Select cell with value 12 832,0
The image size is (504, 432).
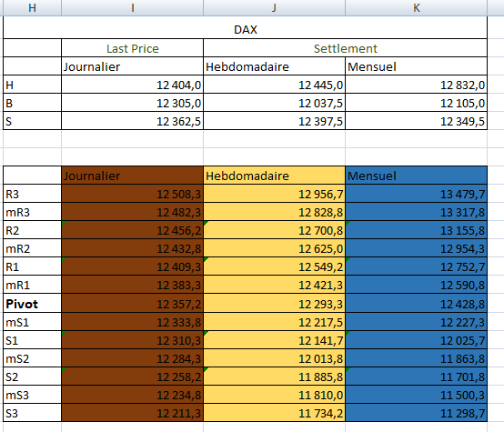point(417,85)
